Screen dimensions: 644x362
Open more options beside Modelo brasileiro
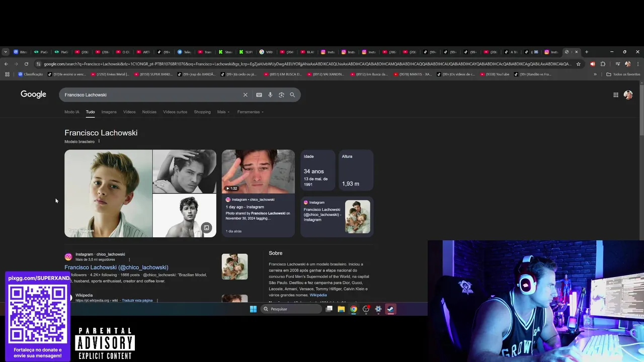pos(99,141)
